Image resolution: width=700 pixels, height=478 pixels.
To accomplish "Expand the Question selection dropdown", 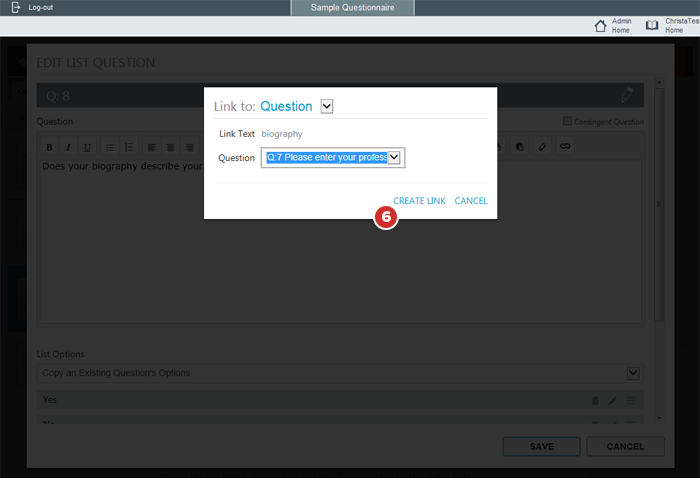I will click(x=394, y=158).
